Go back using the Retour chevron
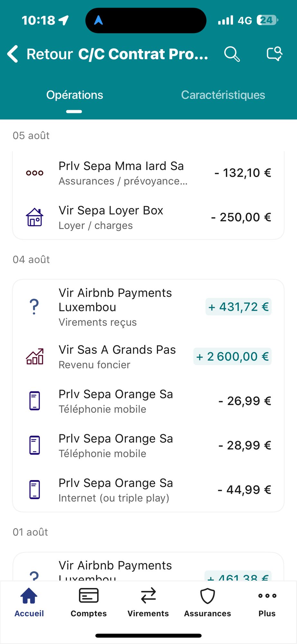 13,54
